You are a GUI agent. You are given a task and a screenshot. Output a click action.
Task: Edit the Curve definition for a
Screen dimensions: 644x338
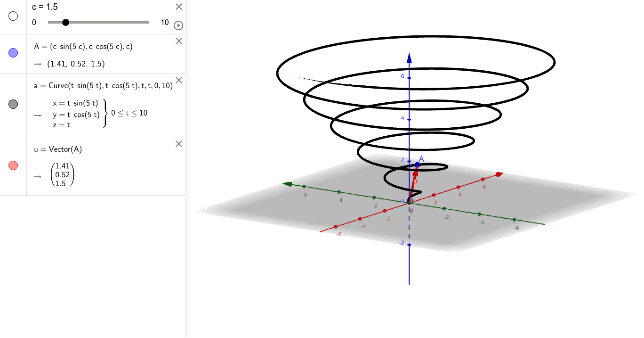coord(103,86)
